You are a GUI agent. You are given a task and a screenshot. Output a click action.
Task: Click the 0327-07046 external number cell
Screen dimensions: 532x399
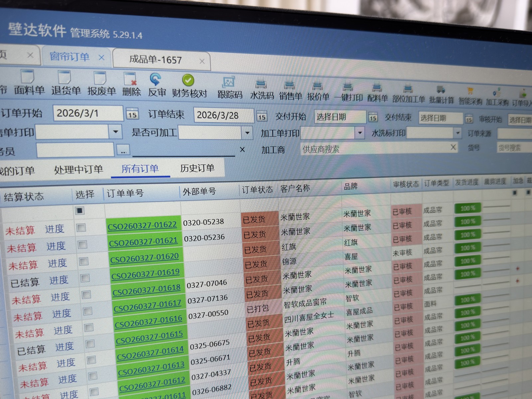click(x=207, y=284)
